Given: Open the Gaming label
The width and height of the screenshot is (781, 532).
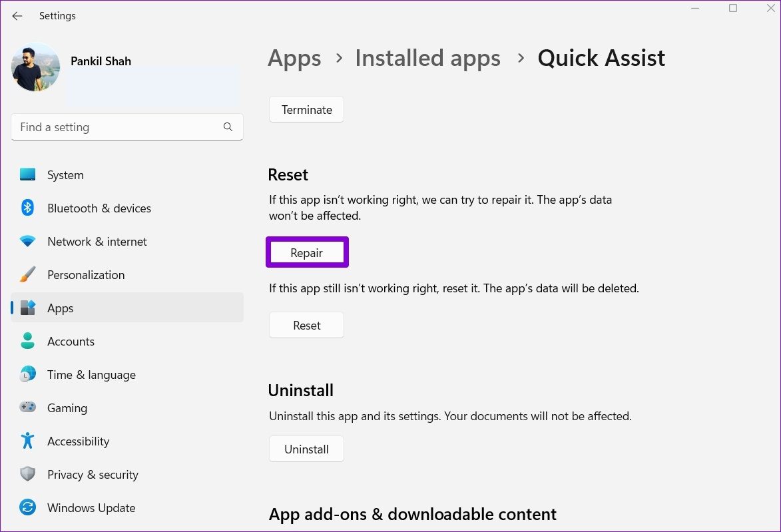Looking at the screenshot, I should pos(67,408).
